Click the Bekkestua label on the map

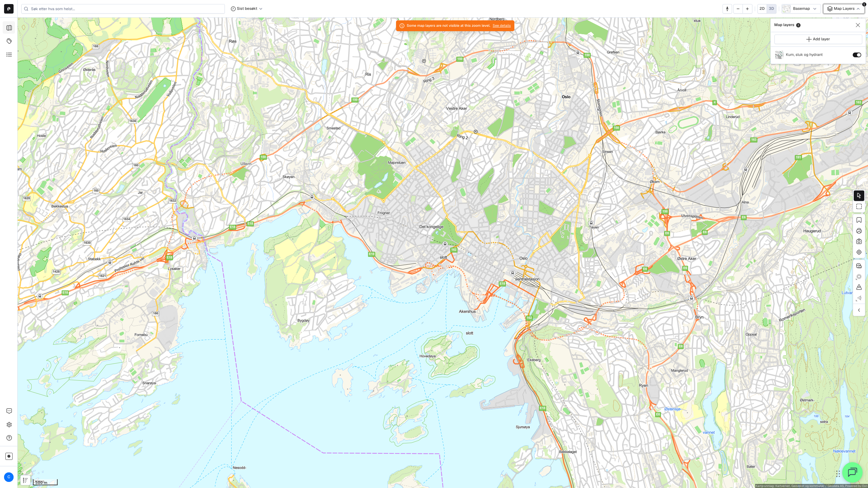pyautogui.click(x=60, y=206)
